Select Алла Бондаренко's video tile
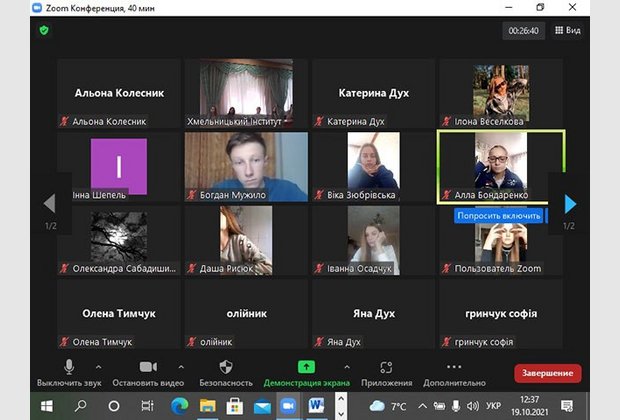The height and width of the screenshot is (420, 620). [501, 166]
